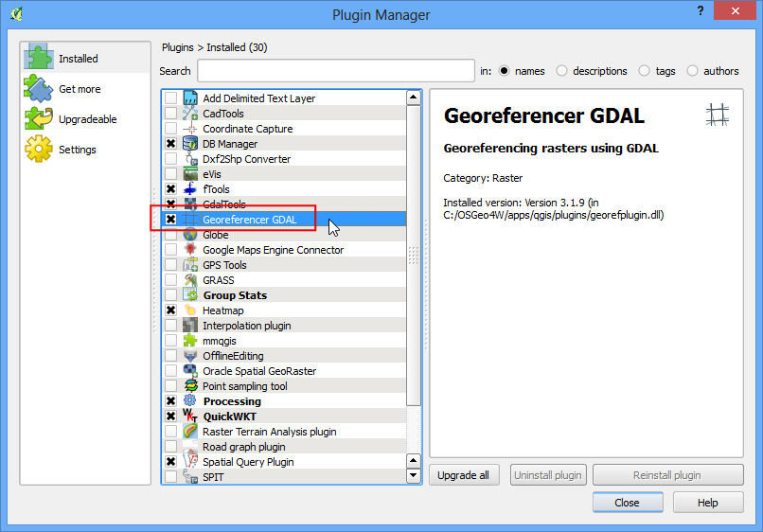Enable the Add Delimited Text Layer checkbox
763x532 pixels.
(x=170, y=98)
